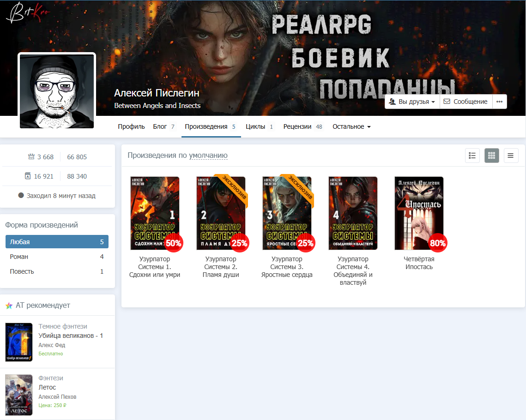Image resolution: width=526 pixels, height=420 pixels.
Task: Click the 50% discount badge
Action: tap(174, 243)
